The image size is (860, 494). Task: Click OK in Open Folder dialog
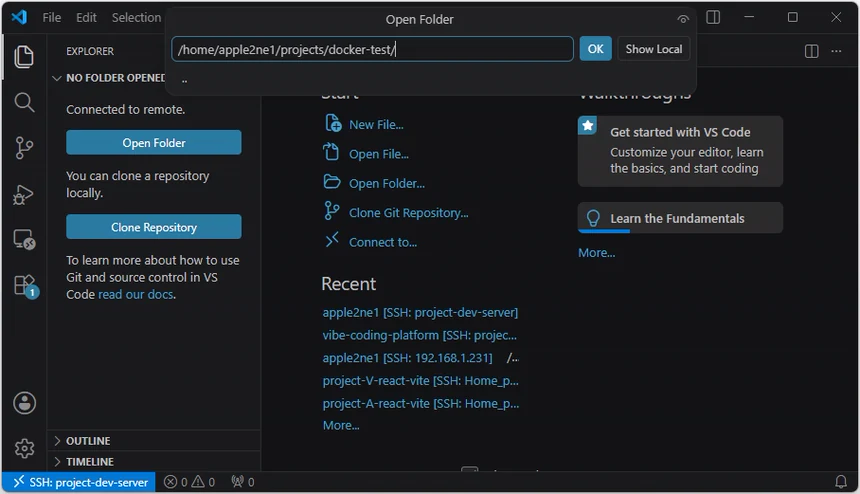click(595, 49)
